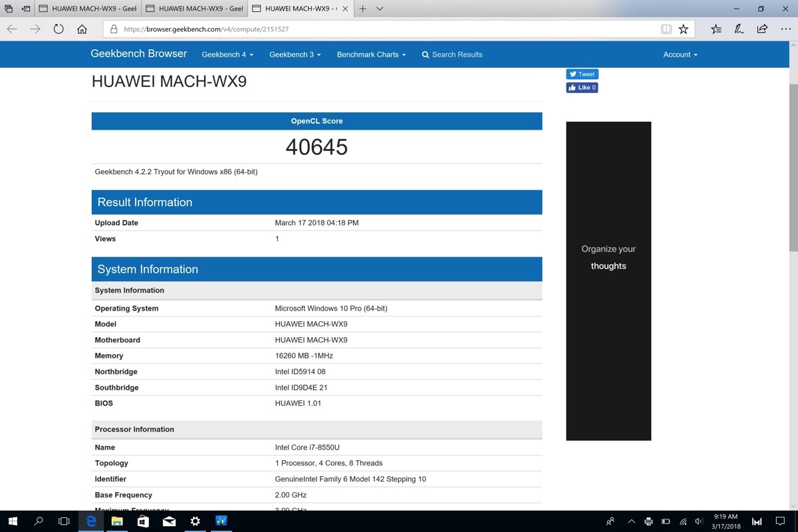Click the March 17 2018 upload date
The image size is (798, 532).
tap(317, 223)
